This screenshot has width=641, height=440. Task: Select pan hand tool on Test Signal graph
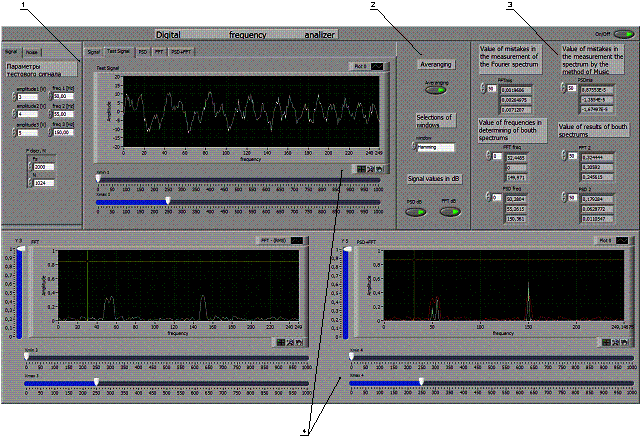point(379,169)
